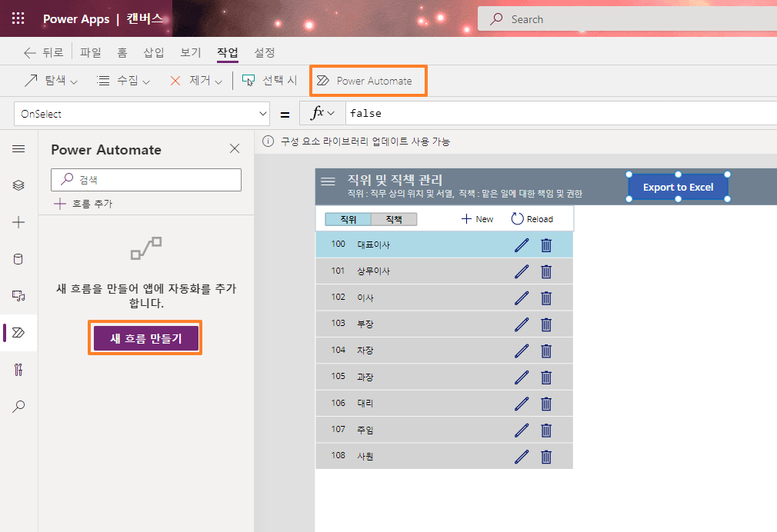Viewport: 777px width, 532px height.
Task: Click the 검색 field in Power Automate pane
Action: coord(146,180)
